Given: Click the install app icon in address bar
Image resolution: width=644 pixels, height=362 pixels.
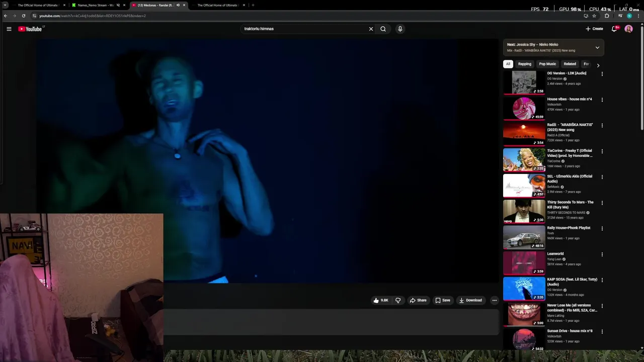Looking at the screenshot, I should click(x=586, y=16).
